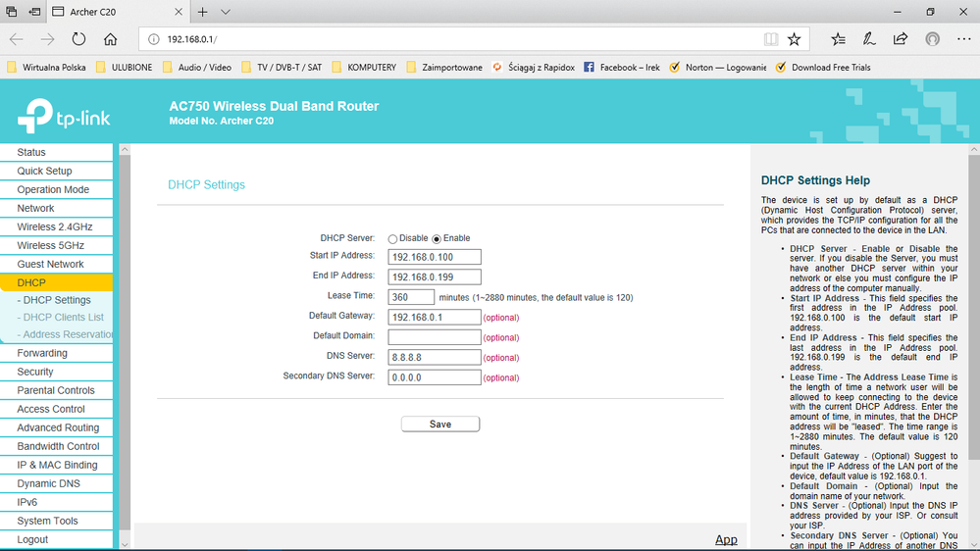Open the Share icon in toolbar
This screenshot has width=980, height=551.
(901, 39)
